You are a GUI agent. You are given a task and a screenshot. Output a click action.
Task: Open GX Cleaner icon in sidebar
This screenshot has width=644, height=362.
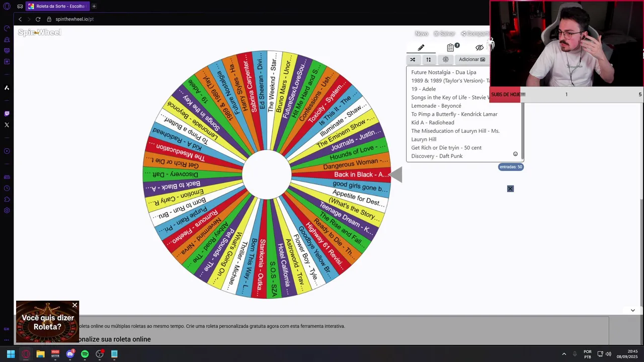[x=7, y=39]
